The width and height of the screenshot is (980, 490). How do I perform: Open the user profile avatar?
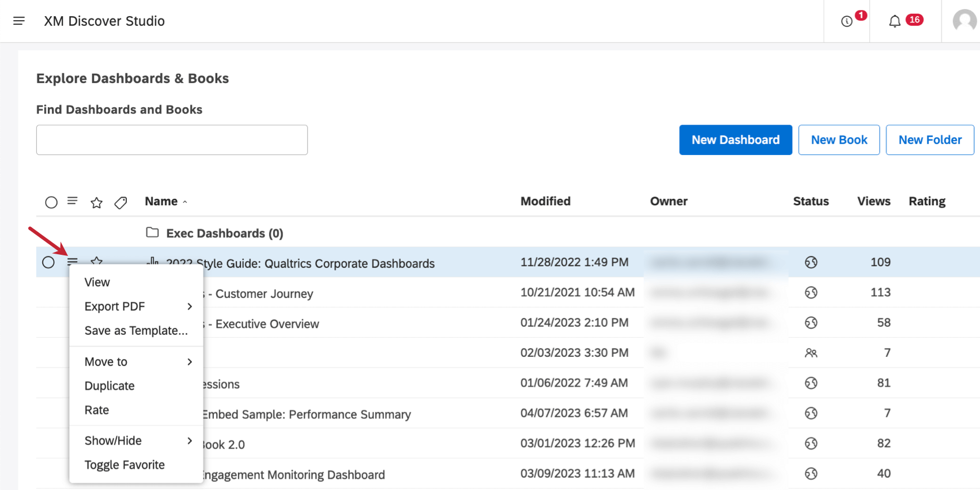point(964,21)
